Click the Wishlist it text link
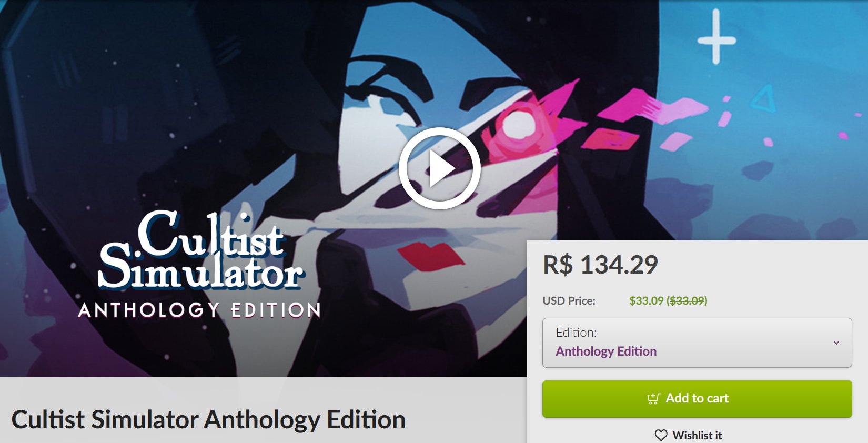 (697, 435)
